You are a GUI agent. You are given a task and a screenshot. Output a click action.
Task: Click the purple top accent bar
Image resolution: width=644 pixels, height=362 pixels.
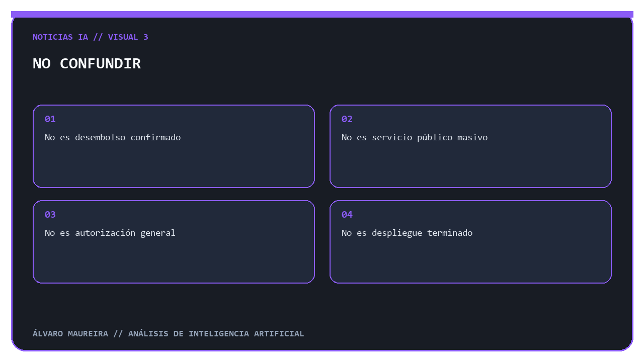[x=322, y=14]
